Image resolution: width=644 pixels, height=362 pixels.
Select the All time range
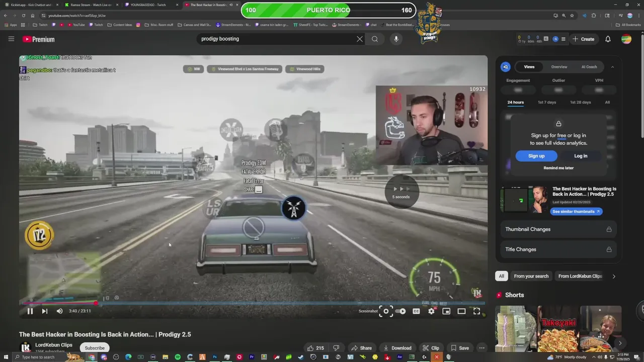[607, 102]
